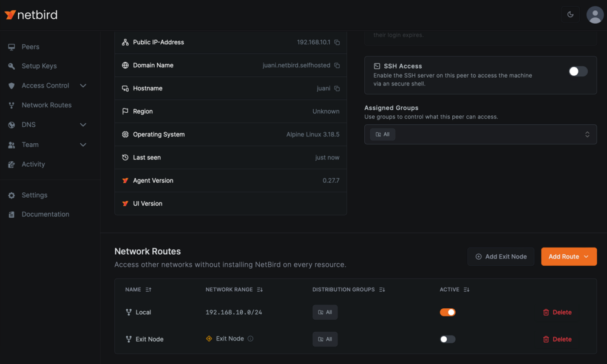Image resolution: width=607 pixels, height=364 pixels.
Task: Copy the Hostname value
Action: 337,89
